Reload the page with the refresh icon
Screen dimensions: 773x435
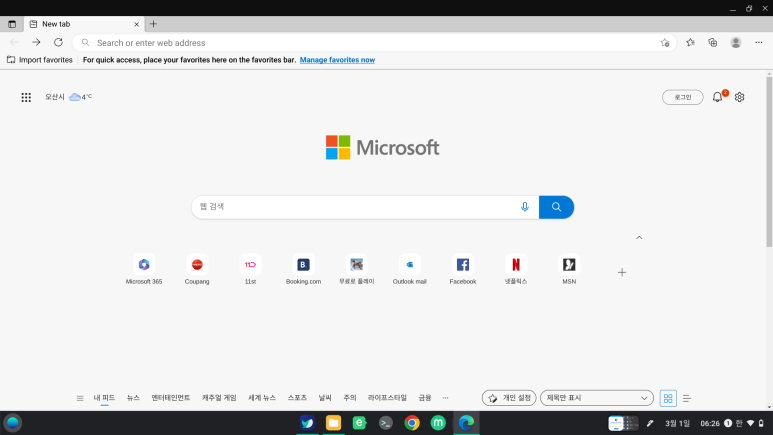click(58, 42)
